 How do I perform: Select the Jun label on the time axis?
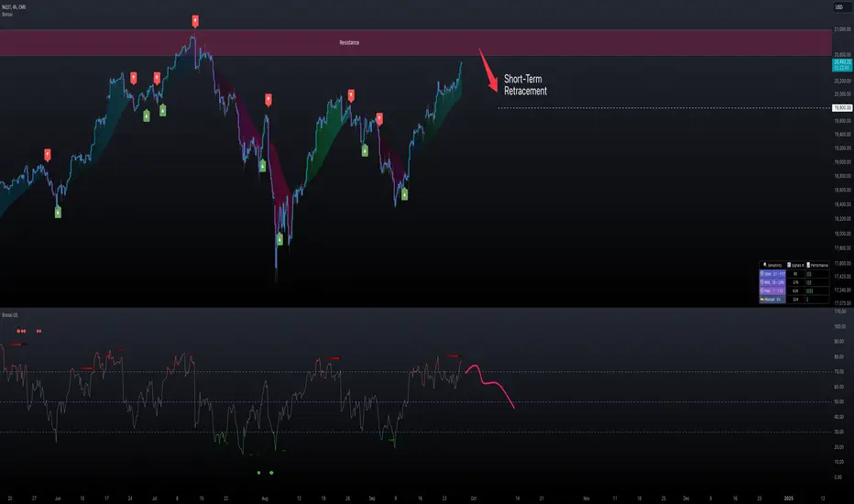[x=58, y=498]
